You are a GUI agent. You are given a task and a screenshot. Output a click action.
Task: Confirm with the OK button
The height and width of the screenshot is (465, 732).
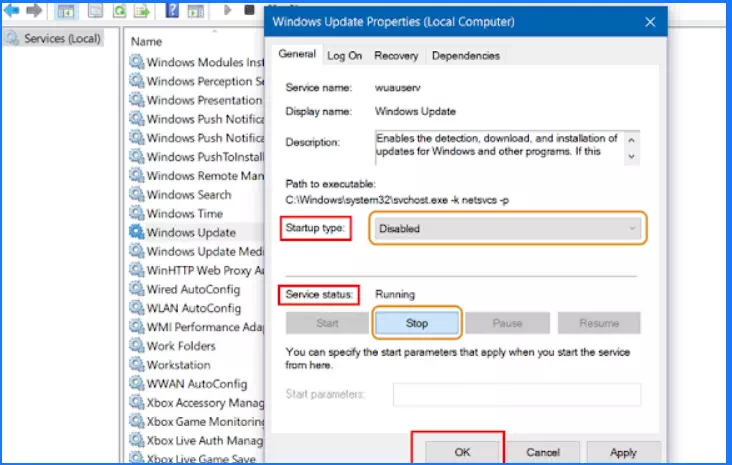click(x=462, y=452)
